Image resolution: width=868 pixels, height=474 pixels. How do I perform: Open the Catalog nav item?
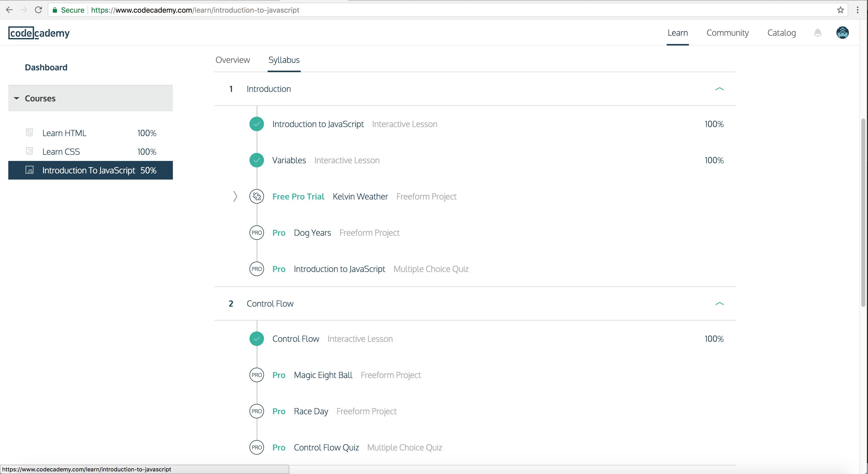click(781, 33)
